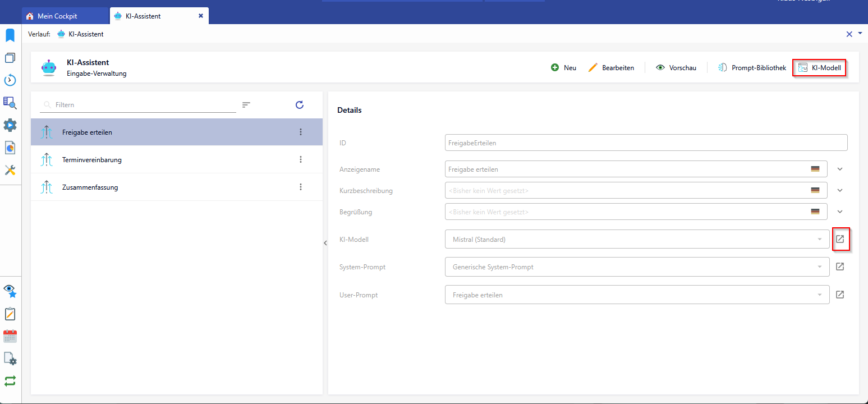868x404 pixels.
Task: Switch to the Mein Cockpit tab
Action: (x=57, y=16)
